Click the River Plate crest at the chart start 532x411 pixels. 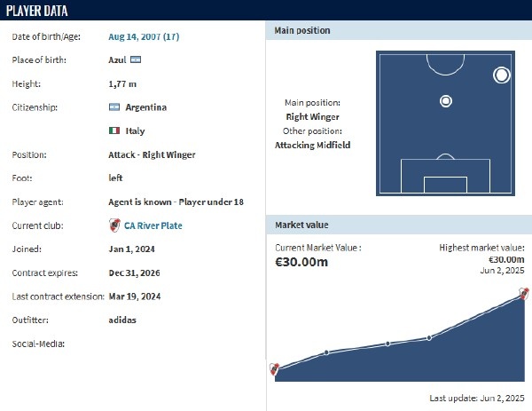pos(274,369)
